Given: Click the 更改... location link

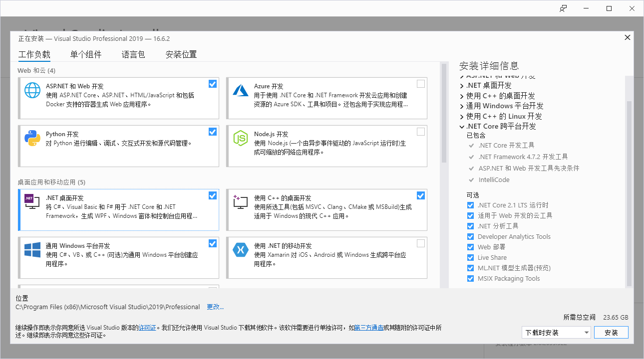Looking at the screenshot, I should click(215, 307).
